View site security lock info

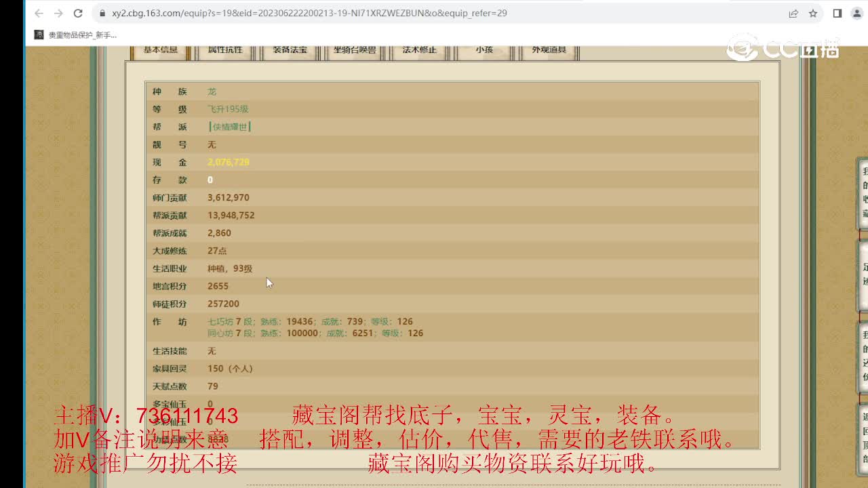(x=102, y=14)
